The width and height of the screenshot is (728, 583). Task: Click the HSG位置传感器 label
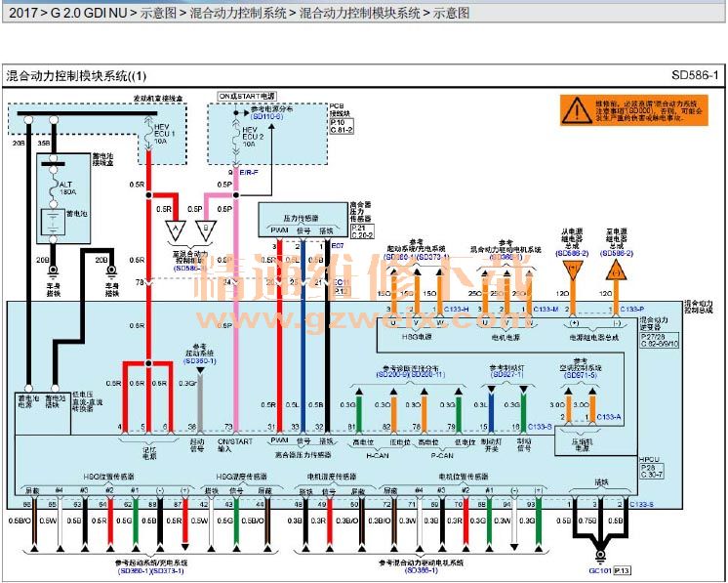pos(108,477)
